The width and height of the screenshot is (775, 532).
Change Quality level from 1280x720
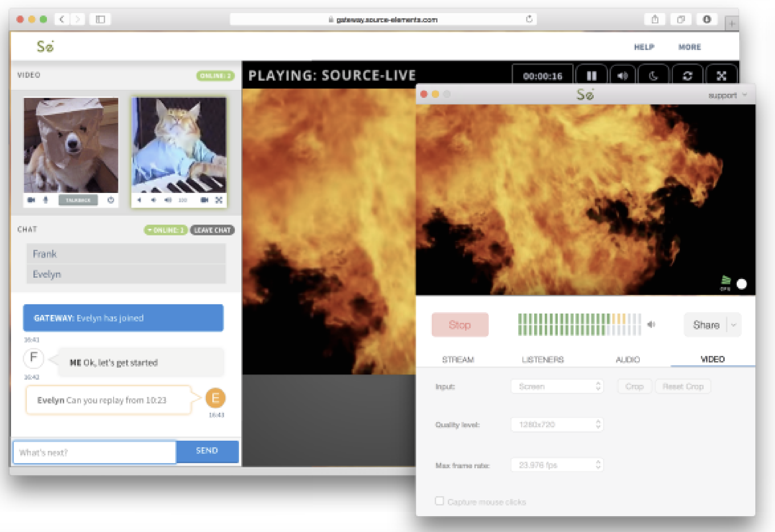click(557, 424)
